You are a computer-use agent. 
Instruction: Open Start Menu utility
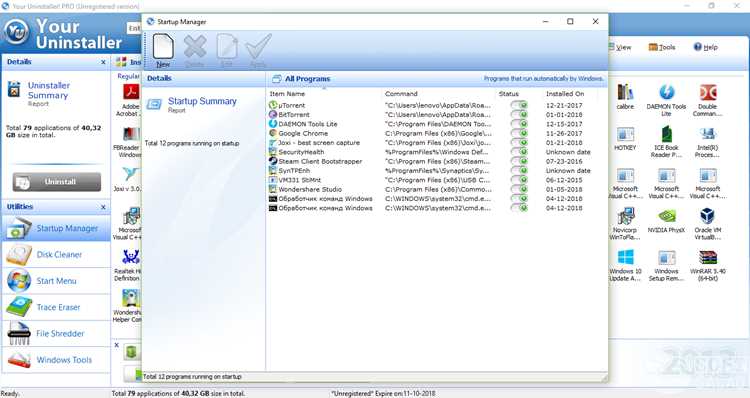coord(56,281)
